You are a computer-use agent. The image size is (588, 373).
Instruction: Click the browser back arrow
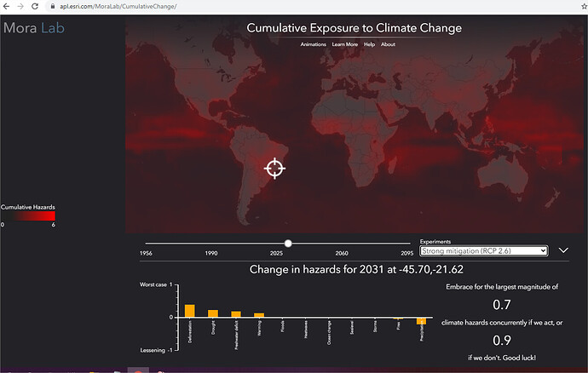(x=6, y=6)
